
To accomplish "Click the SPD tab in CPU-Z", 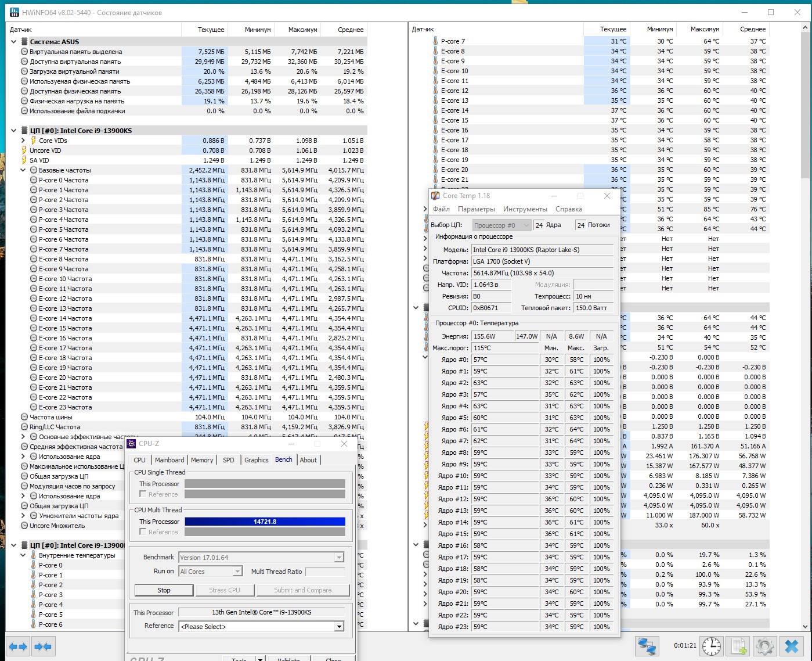I will [x=229, y=460].
